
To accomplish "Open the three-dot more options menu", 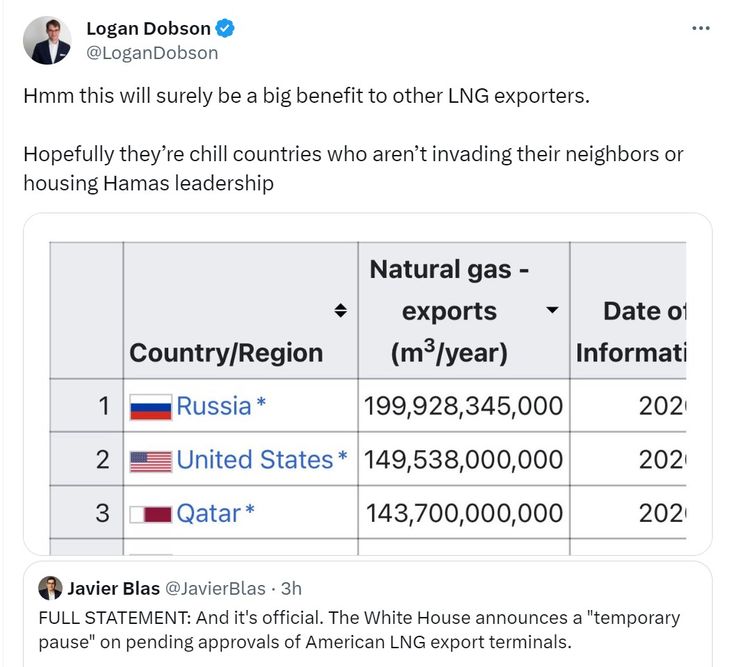I will click(701, 28).
